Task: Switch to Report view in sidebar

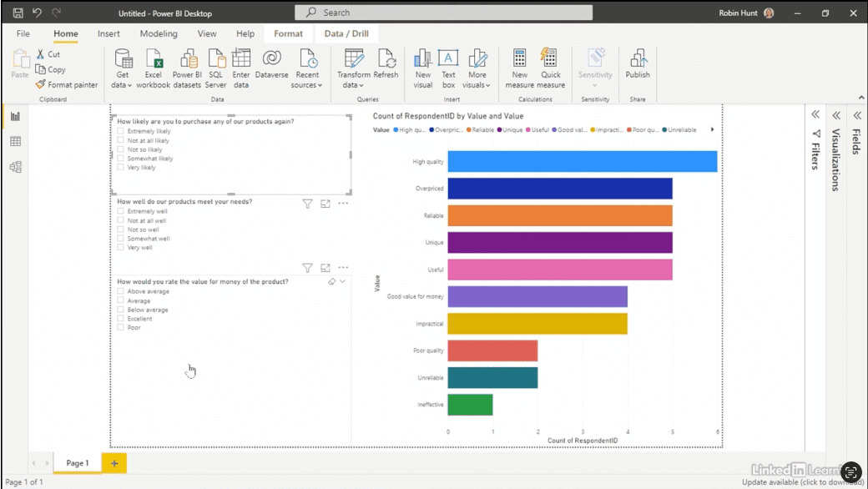Action: tap(16, 116)
